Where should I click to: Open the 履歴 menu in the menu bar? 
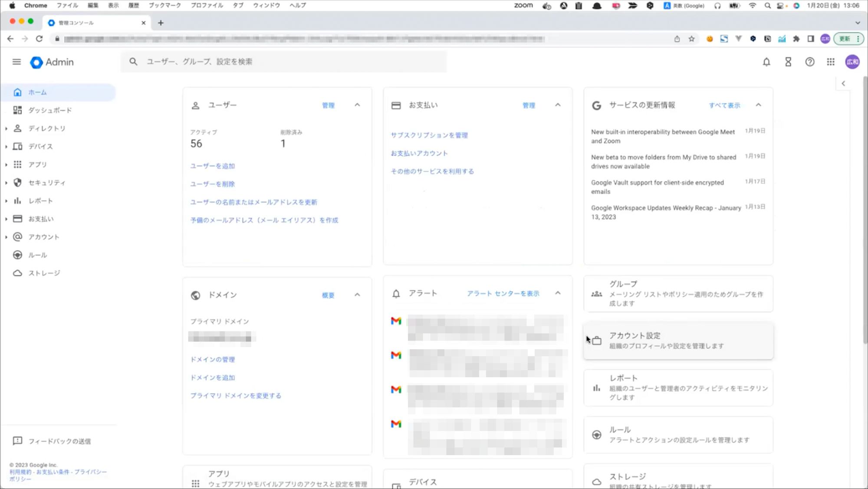pyautogui.click(x=134, y=6)
